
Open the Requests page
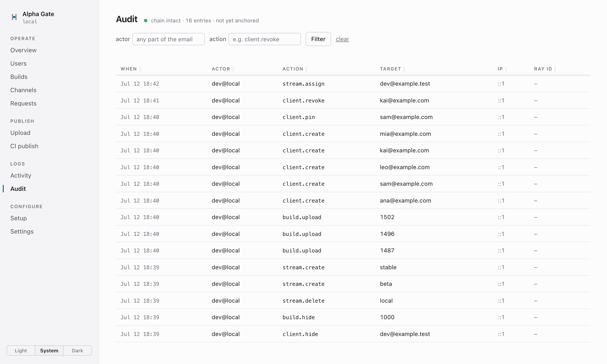[x=23, y=103]
